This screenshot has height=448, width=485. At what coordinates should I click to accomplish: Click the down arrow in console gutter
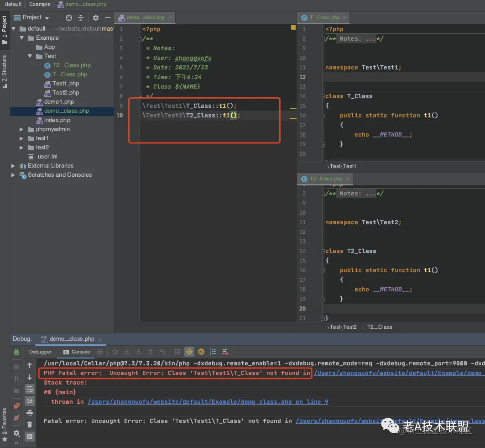[x=30, y=377]
